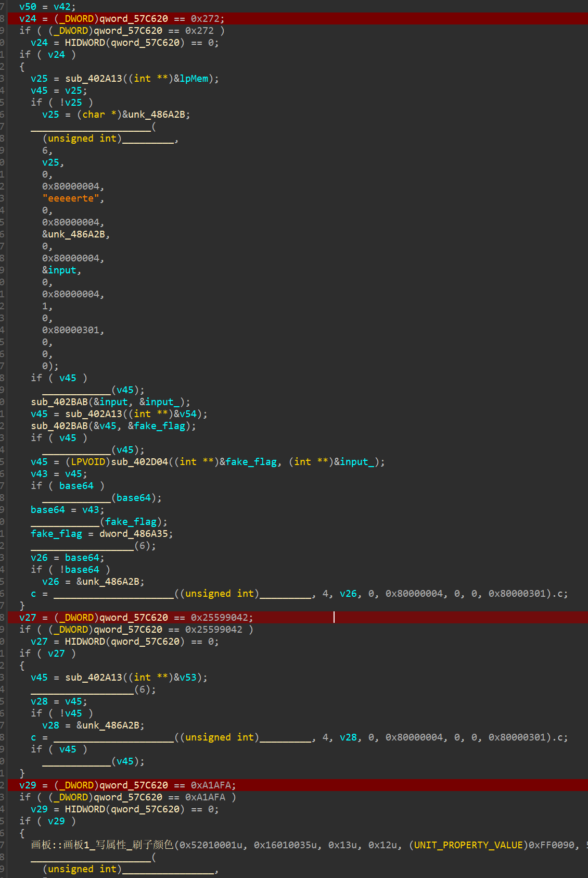The image size is (588, 878).
Task: Click the LPVOID cast keyword
Action: (87, 462)
